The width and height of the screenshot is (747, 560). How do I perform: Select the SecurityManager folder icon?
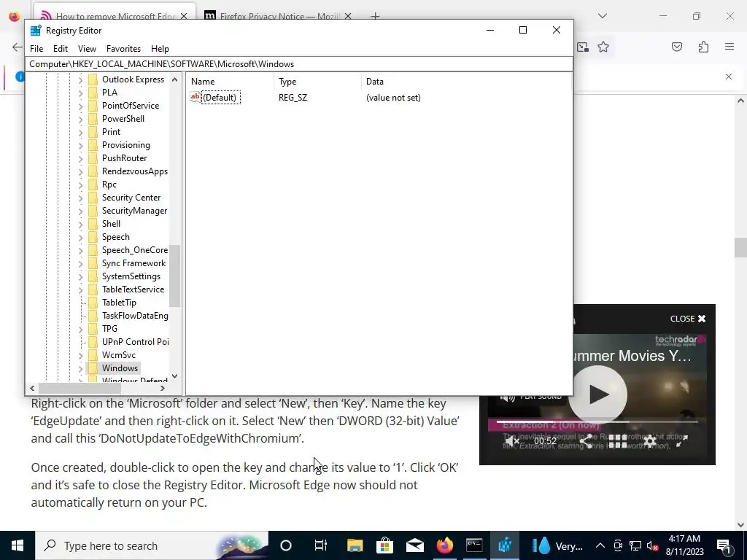tap(93, 211)
